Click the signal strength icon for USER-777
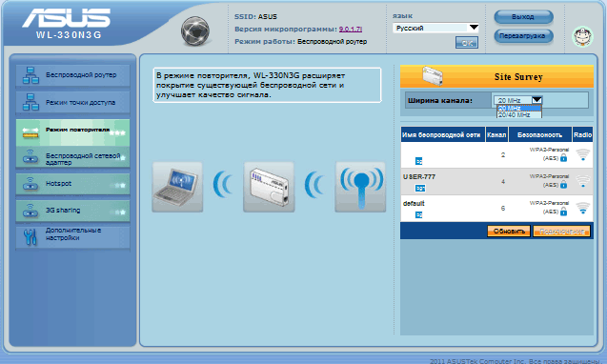This screenshot has height=364, width=607. (x=582, y=181)
